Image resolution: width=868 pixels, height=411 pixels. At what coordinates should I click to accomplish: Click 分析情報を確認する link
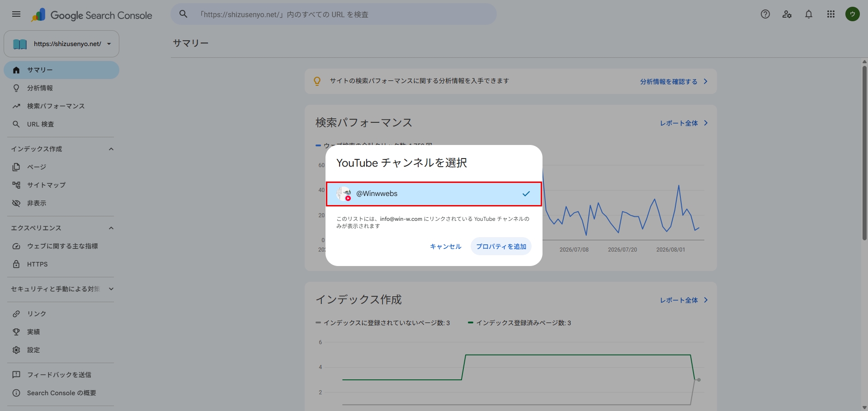(x=674, y=82)
